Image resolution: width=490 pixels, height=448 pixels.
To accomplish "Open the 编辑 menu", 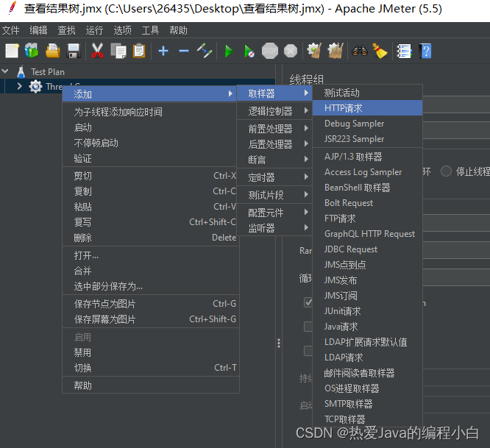I will (38, 30).
